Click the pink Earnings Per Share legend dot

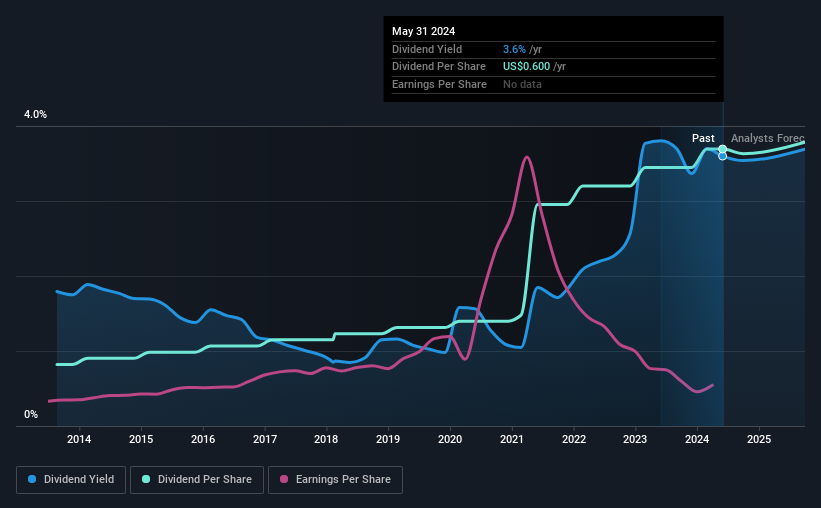[284, 479]
